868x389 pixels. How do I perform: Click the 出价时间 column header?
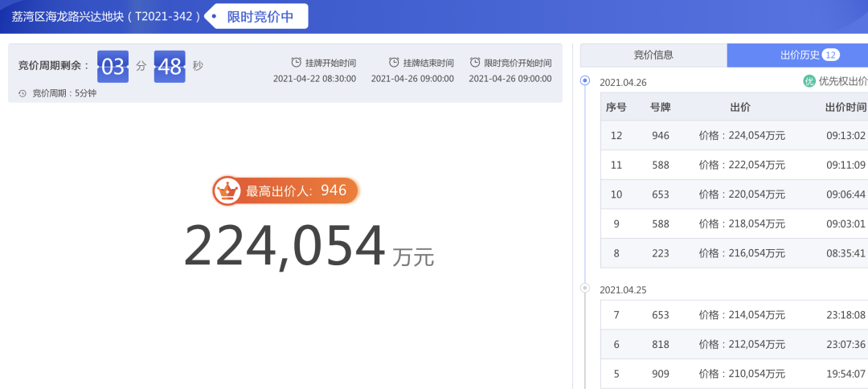pyautogui.click(x=845, y=108)
